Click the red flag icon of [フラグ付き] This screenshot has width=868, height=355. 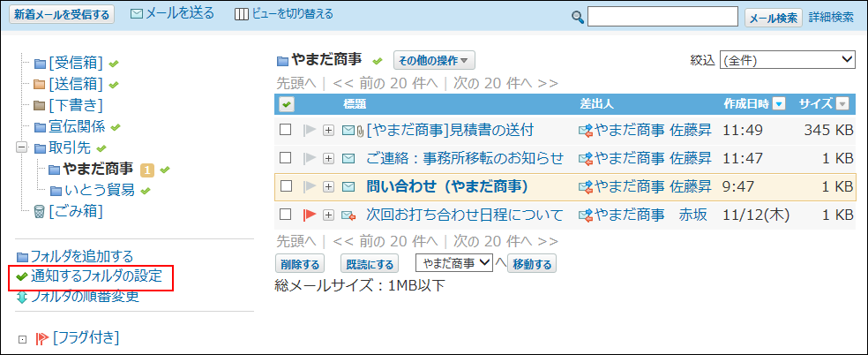coord(42,337)
